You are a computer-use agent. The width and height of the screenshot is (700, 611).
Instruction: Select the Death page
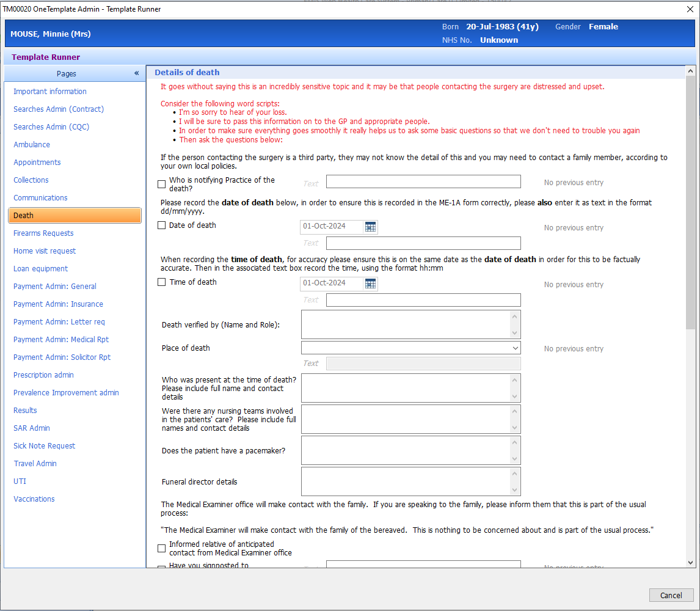[75, 215]
